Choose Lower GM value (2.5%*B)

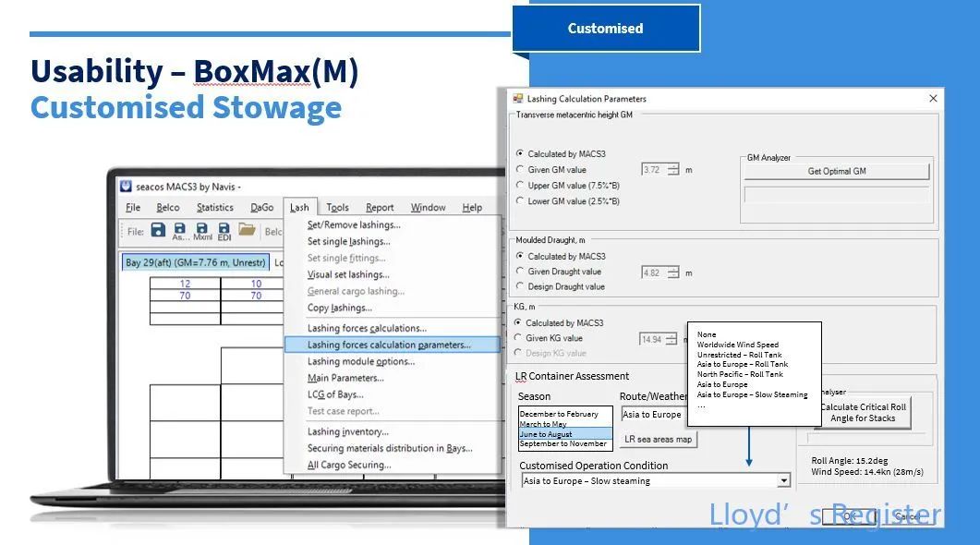[519, 200]
